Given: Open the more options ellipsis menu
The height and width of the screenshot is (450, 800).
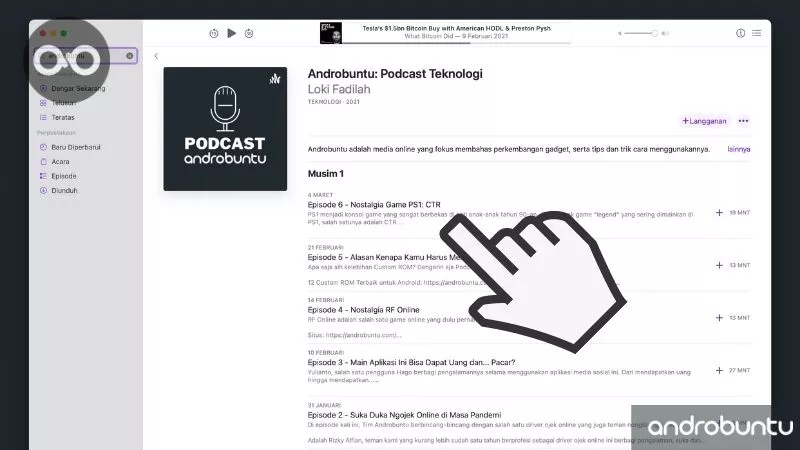Looking at the screenshot, I should click(x=743, y=121).
